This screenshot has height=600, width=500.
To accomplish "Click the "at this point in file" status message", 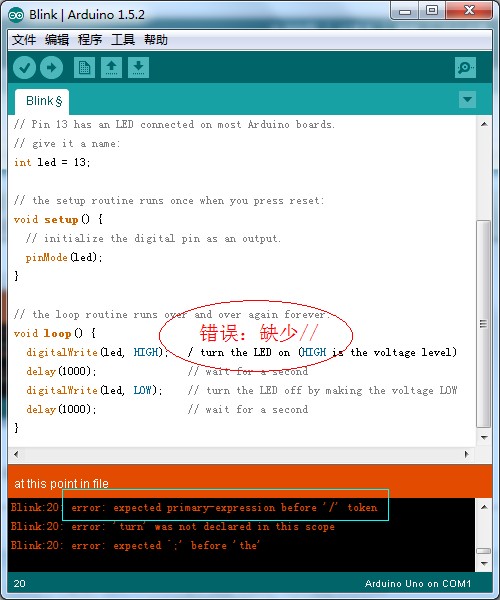I will (x=61, y=484).
